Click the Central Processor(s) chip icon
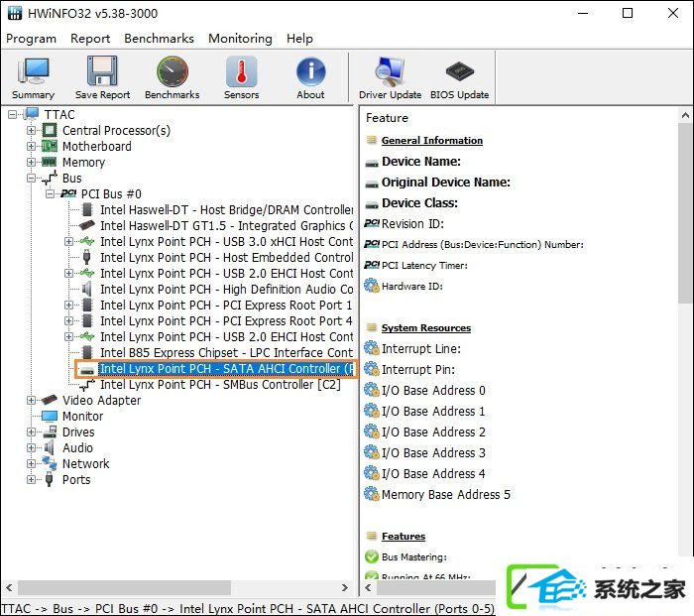This screenshot has width=694, height=616. tap(50, 130)
